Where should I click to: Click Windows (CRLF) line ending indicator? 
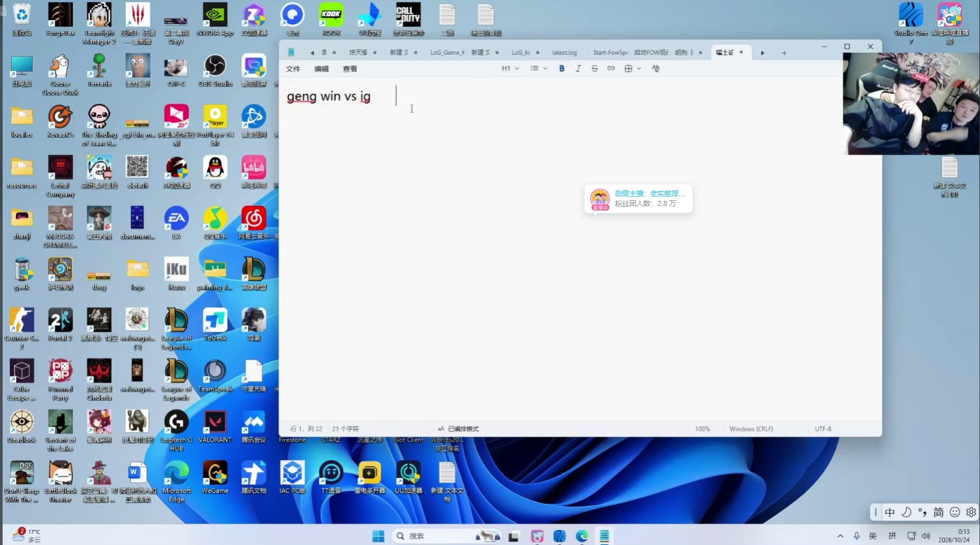pyautogui.click(x=751, y=429)
